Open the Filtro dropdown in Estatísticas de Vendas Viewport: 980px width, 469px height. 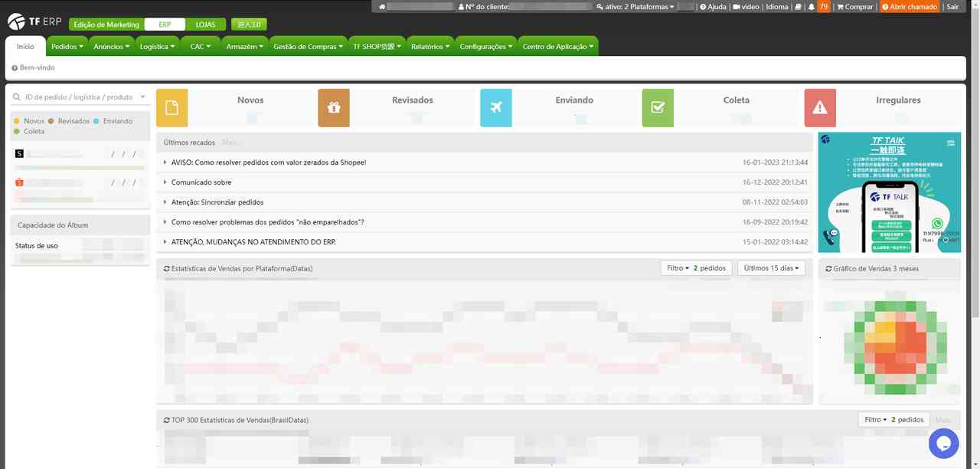coord(677,268)
